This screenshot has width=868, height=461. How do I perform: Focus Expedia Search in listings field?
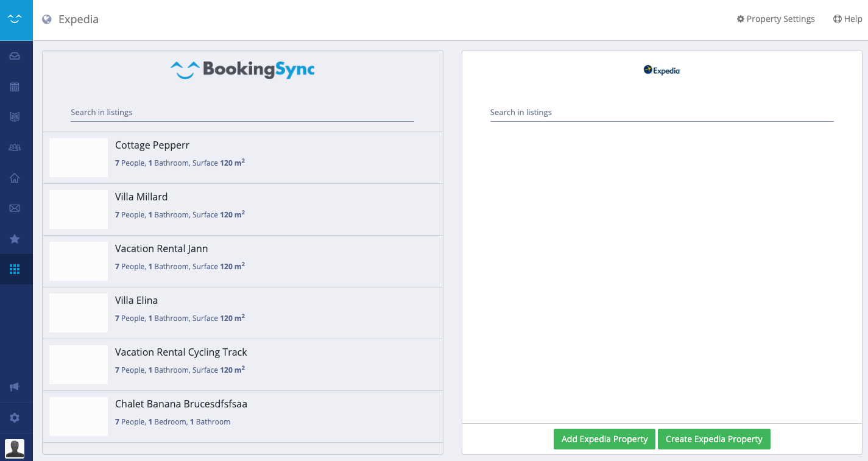coord(662,113)
